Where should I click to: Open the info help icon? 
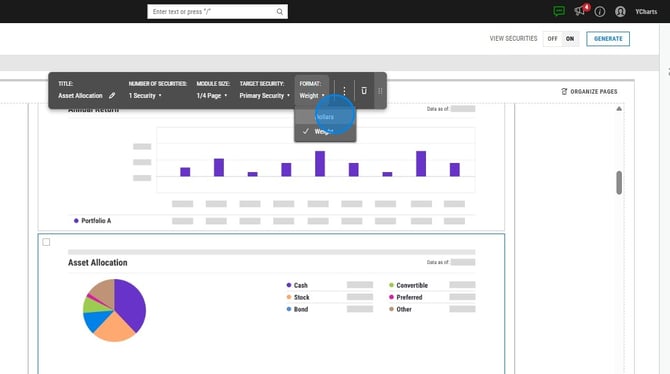coord(599,12)
